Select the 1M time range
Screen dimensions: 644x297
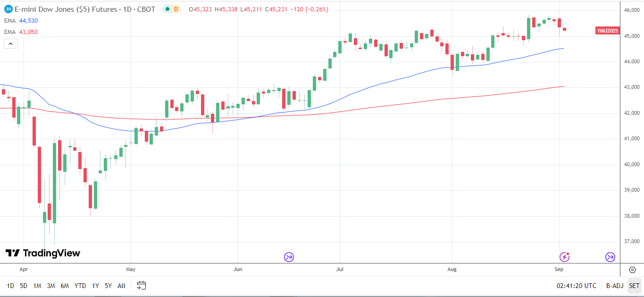click(37, 286)
